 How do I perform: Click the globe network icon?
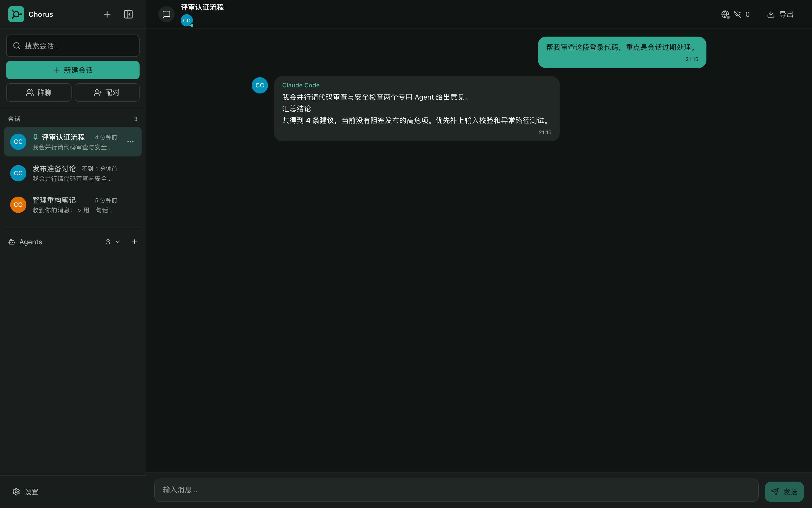[x=725, y=14]
